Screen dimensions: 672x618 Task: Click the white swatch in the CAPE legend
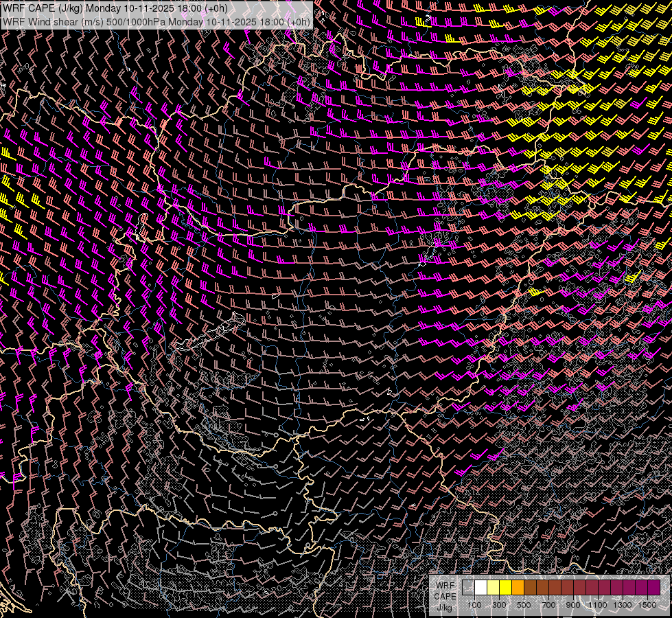(x=481, y=587)
